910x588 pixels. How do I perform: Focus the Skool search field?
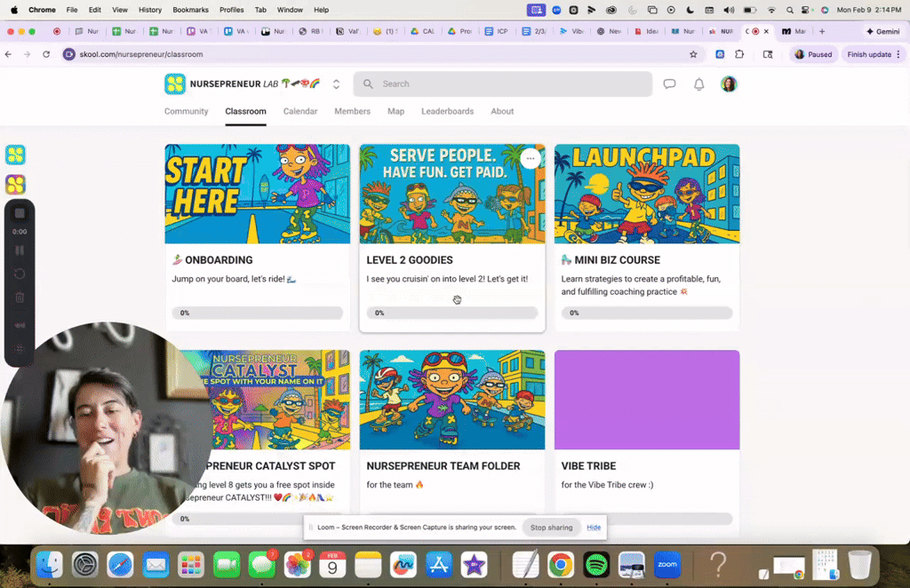pos(503,84)
